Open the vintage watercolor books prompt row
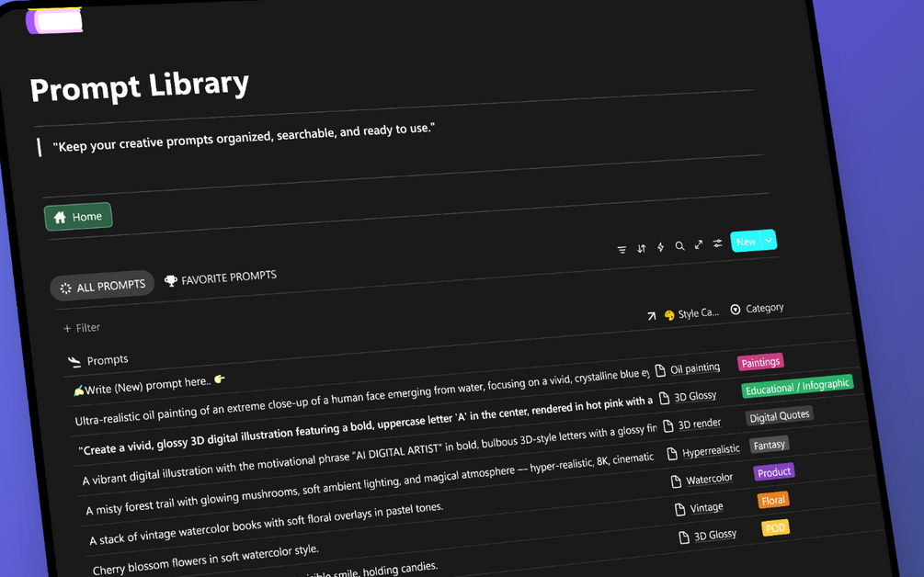 (x=266, y=524)
